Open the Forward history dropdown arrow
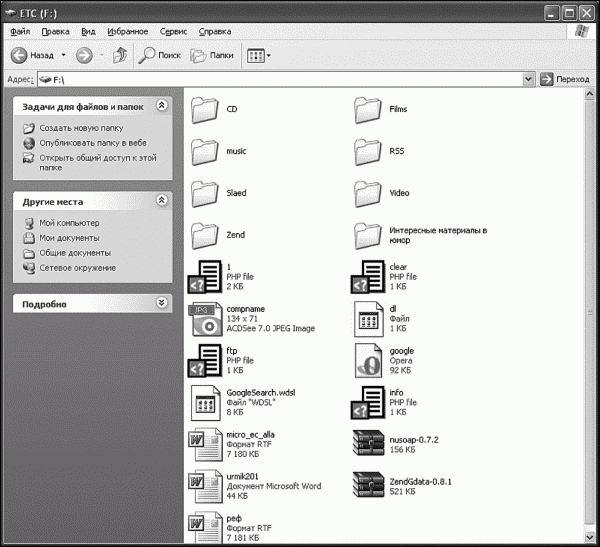 (x=101, y=56)
